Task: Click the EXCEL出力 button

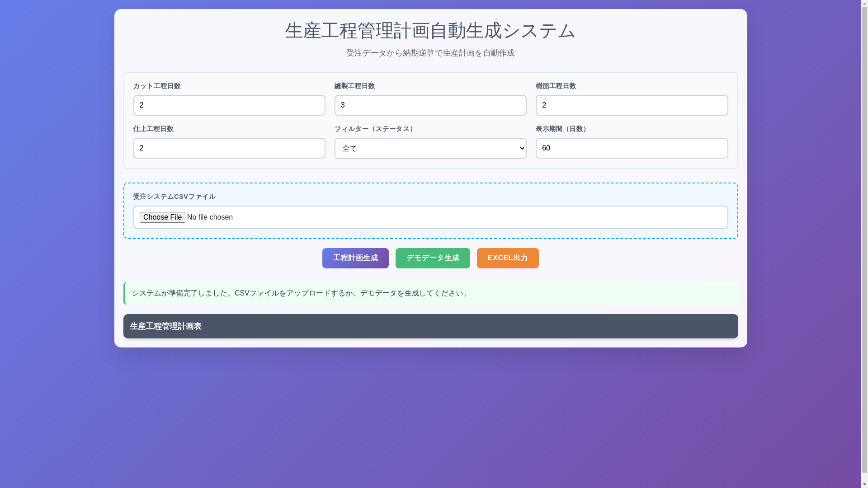Action: (x=508, y=258)
